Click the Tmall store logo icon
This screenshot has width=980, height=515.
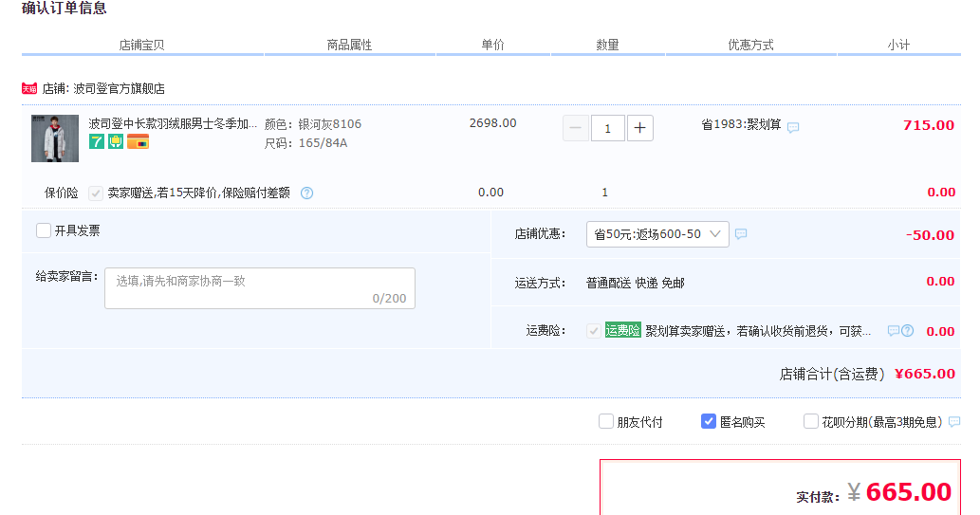click(29, 89)
